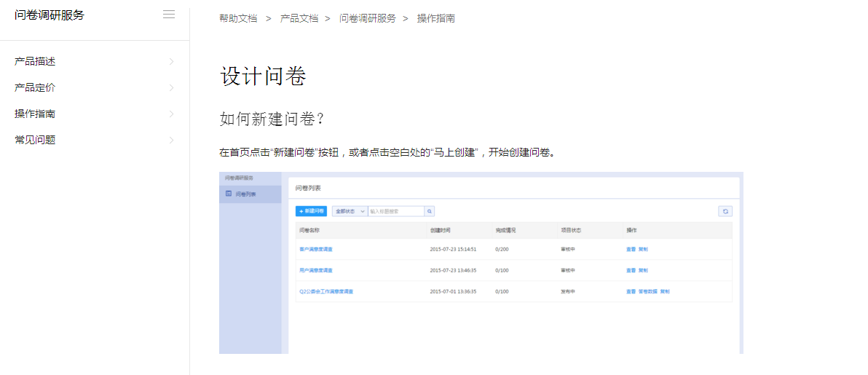Expand the 常见问题 sidebar chevron
868x375 pixels.
click(x=172, y=141)
